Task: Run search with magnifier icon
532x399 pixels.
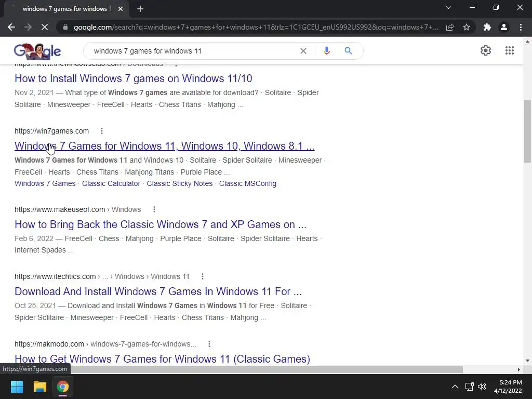Action: click(348, 51)
